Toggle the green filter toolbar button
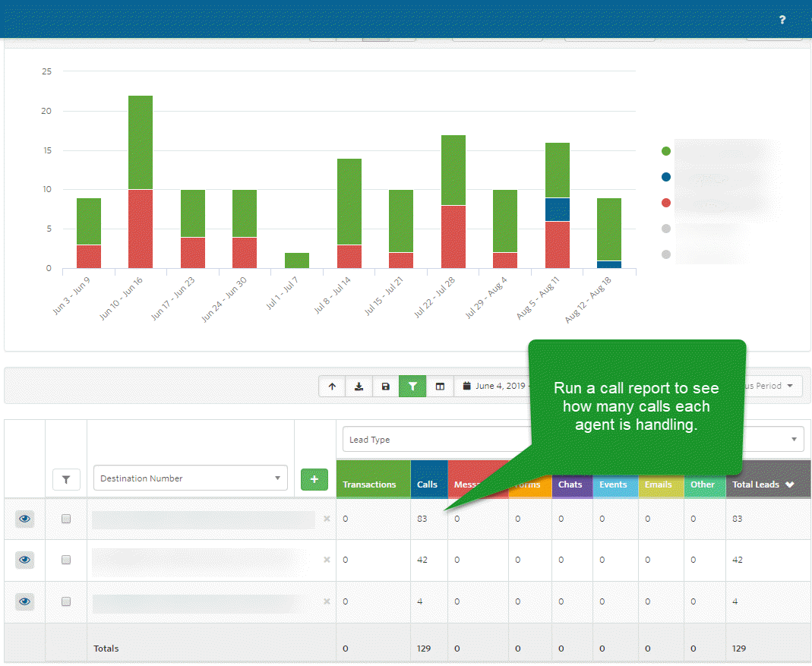The height and width of the screenshot is (666, 812). tap(412, 387)
